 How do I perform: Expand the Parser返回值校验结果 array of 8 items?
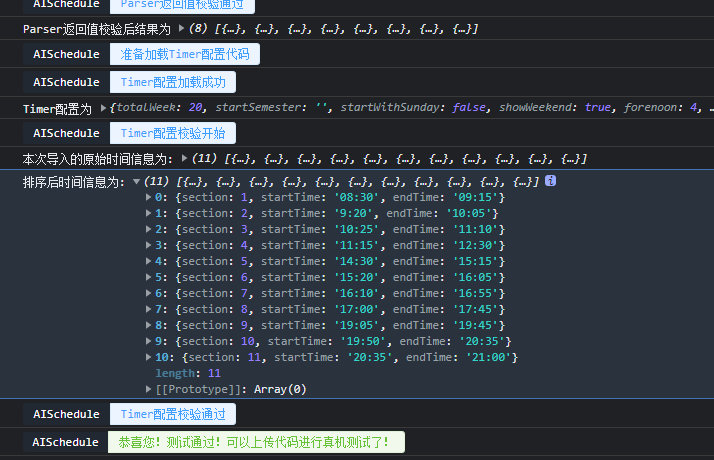pyautogui.click(x=181, y=29)
